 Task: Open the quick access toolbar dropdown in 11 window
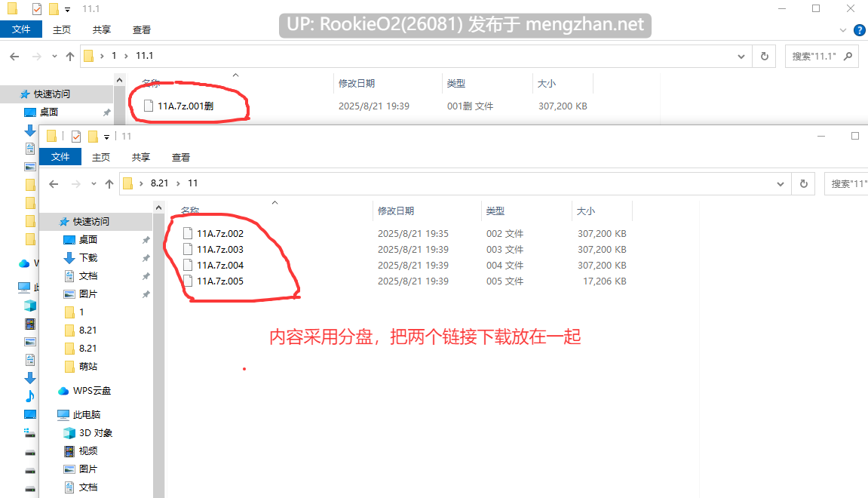point(107,137)
